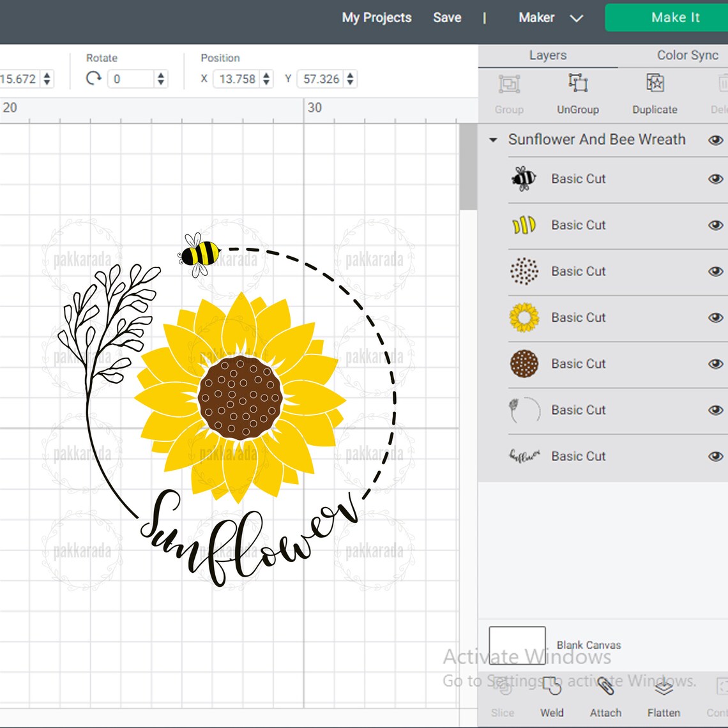Click the X position stepper arrows
The height and width of the screenshot is (728, 728).
click(266, 79)
